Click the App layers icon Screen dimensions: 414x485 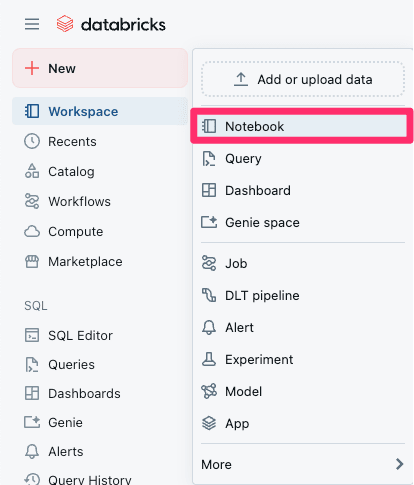[209, 423]
